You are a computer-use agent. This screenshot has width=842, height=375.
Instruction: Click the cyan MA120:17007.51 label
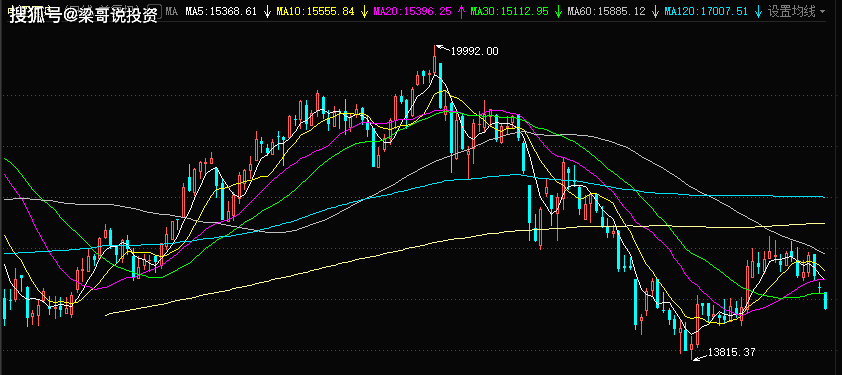706,11
